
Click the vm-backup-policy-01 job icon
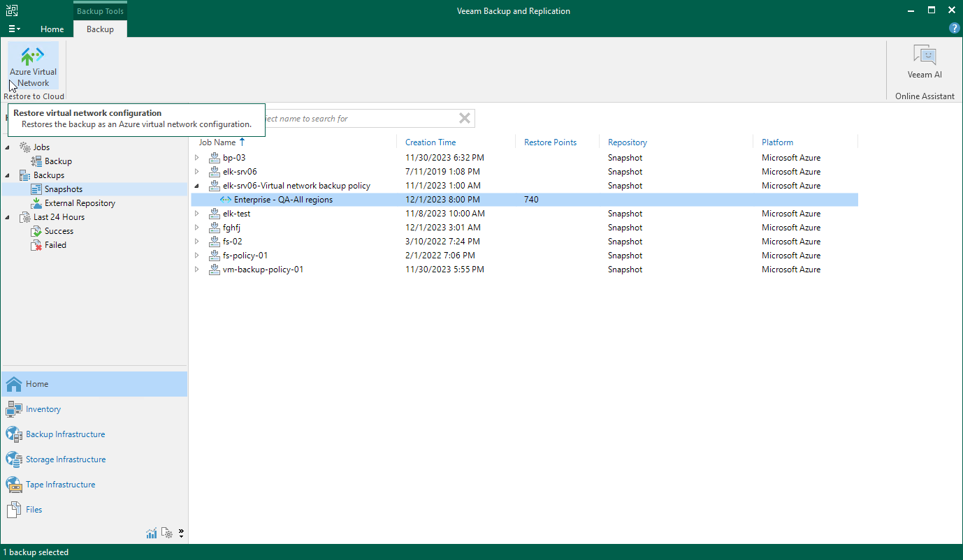click(215, 270)
